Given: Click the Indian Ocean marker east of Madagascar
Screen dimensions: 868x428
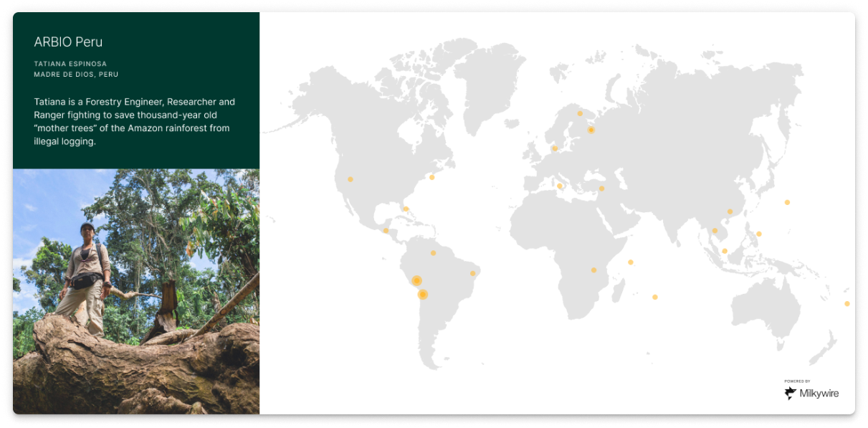Looking at the screenshot, I should tap(654, 297).
